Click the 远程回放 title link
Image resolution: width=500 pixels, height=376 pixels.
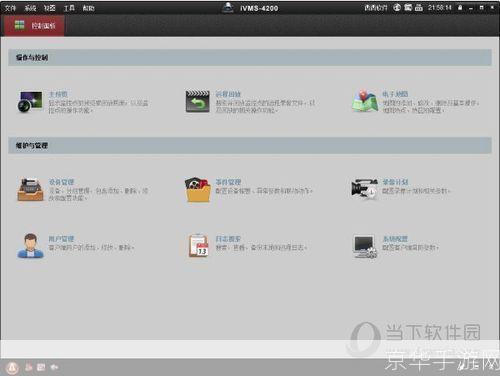coord(228,94)
